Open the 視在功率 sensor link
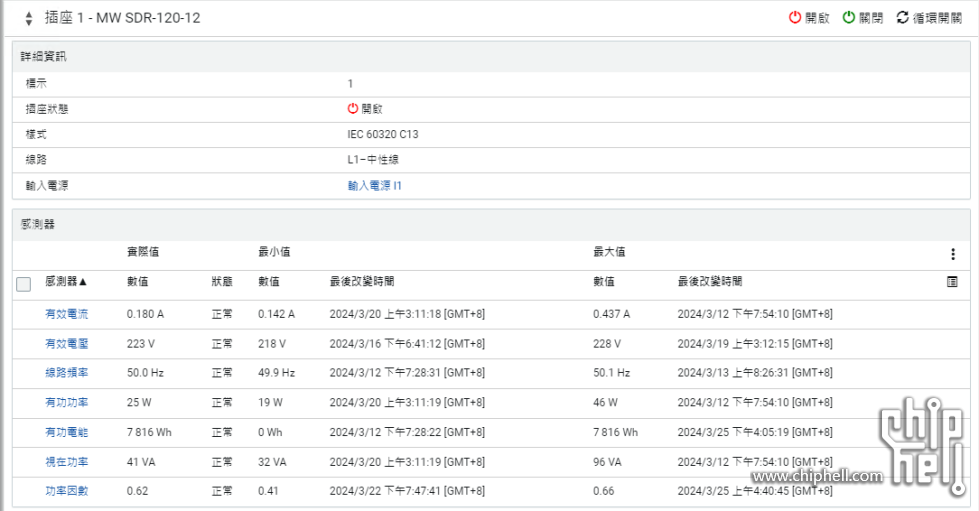The image size is (979, 511). [x=67, y=462]
